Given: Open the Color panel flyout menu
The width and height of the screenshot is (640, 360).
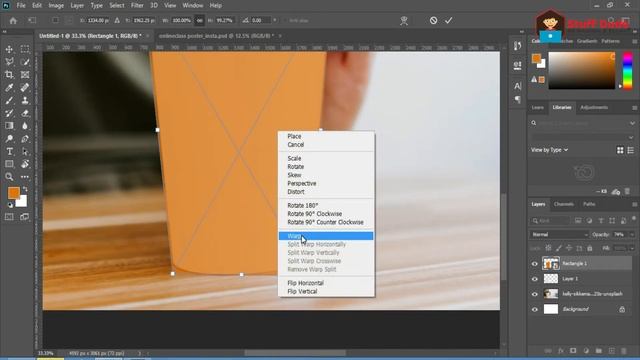Looking at the screenshot, I should tap(634, 42).
